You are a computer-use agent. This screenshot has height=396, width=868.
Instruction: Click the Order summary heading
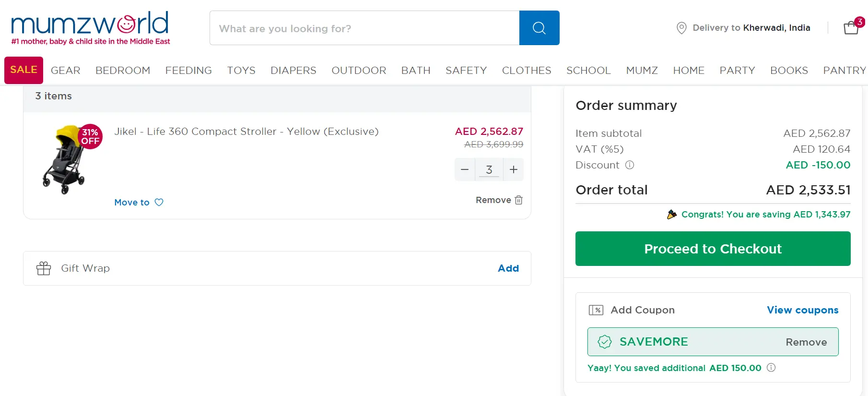(626, 106)
